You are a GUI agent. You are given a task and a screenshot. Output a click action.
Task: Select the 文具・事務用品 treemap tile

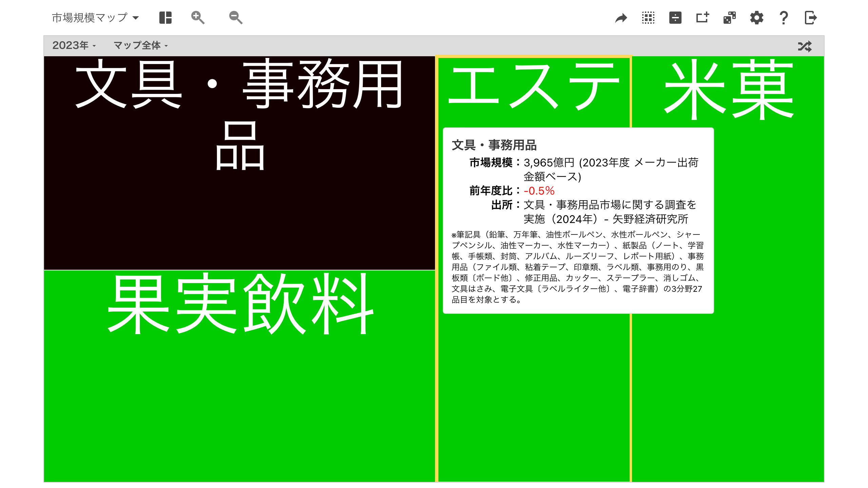pyautogui.click(x=239, y=163)
